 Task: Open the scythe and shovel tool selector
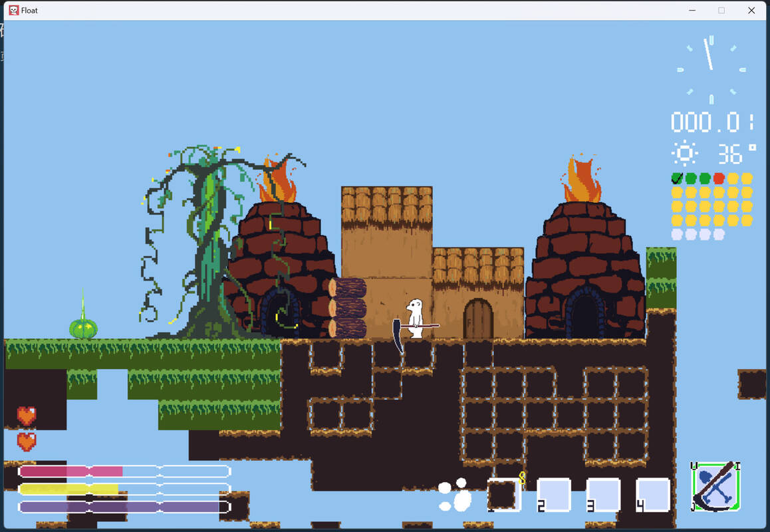coord(715,487)
